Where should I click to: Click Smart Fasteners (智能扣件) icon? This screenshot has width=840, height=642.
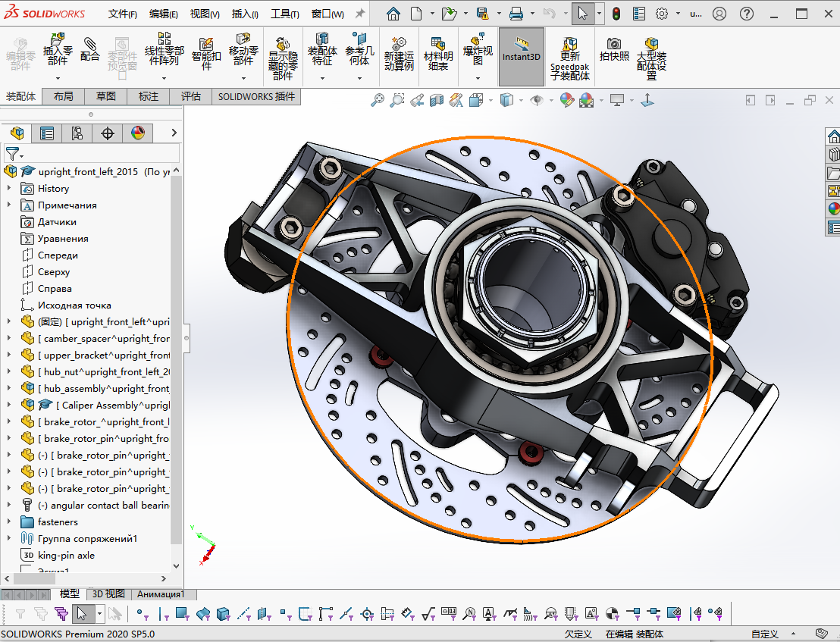coord(206,54)
